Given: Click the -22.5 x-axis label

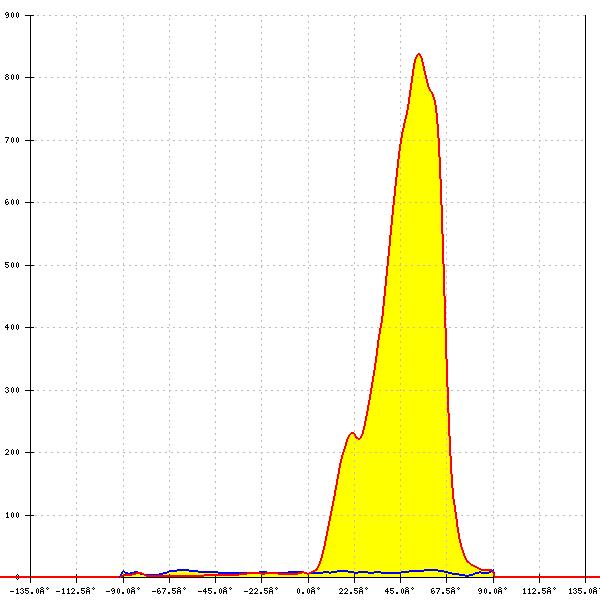Looking at the screenshot, I should [261, 591].
